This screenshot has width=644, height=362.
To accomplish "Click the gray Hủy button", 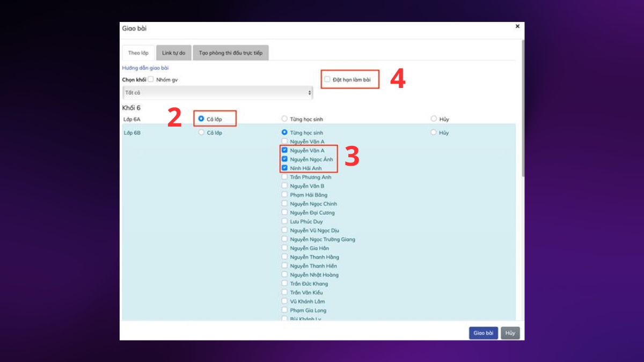I will 510,333.
